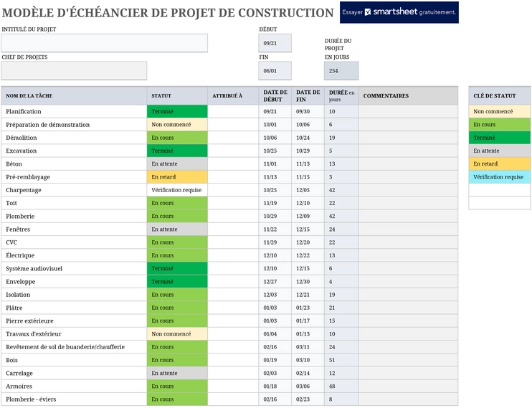The image size is (532, 408).
Task: Click the Plâtre task name
Action: (14, 308)
